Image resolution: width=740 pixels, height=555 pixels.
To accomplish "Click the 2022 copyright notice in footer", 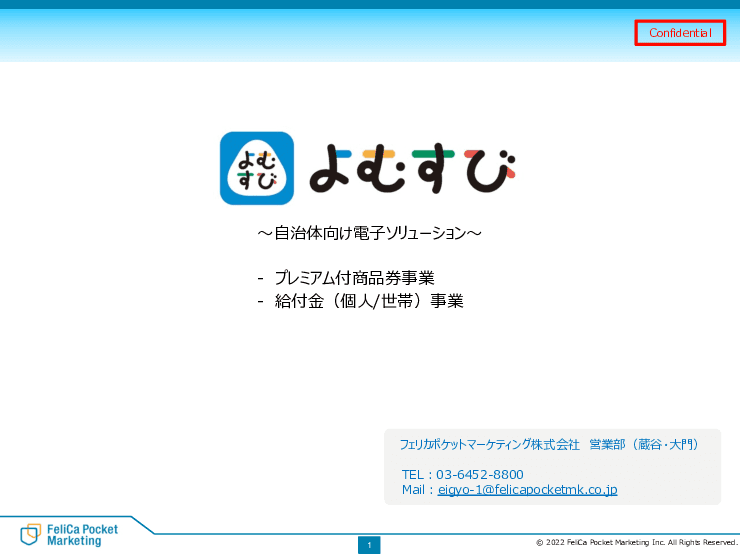I will 636,543.
